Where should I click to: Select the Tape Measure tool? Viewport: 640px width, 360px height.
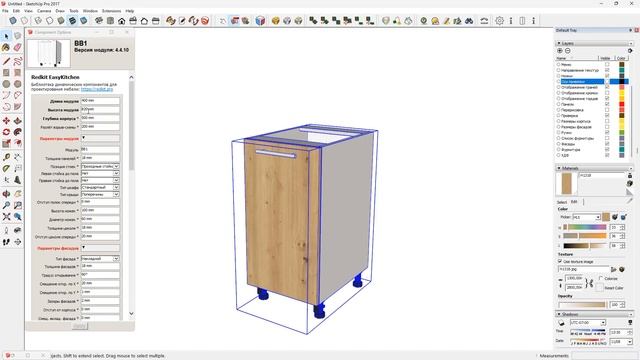[6, 157]
